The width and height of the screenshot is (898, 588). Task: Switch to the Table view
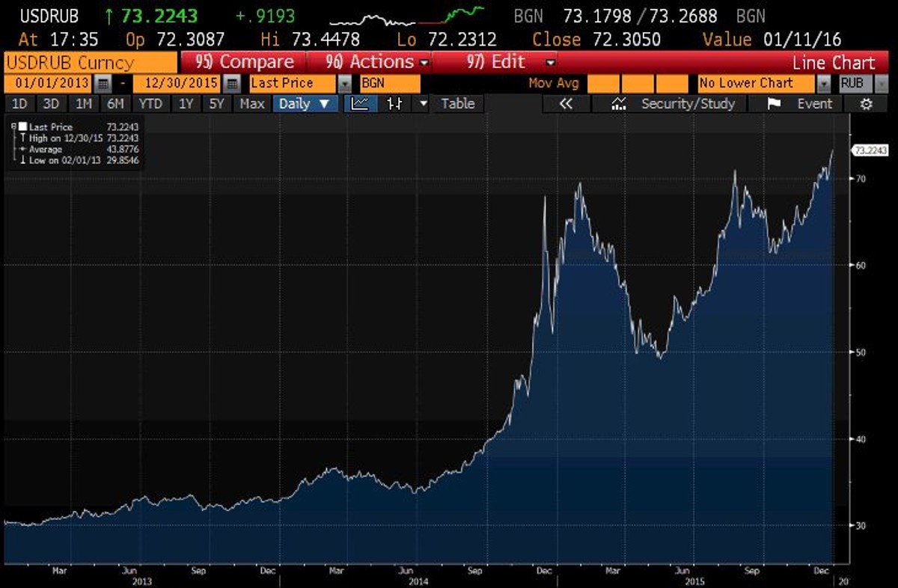click(458, 104)
